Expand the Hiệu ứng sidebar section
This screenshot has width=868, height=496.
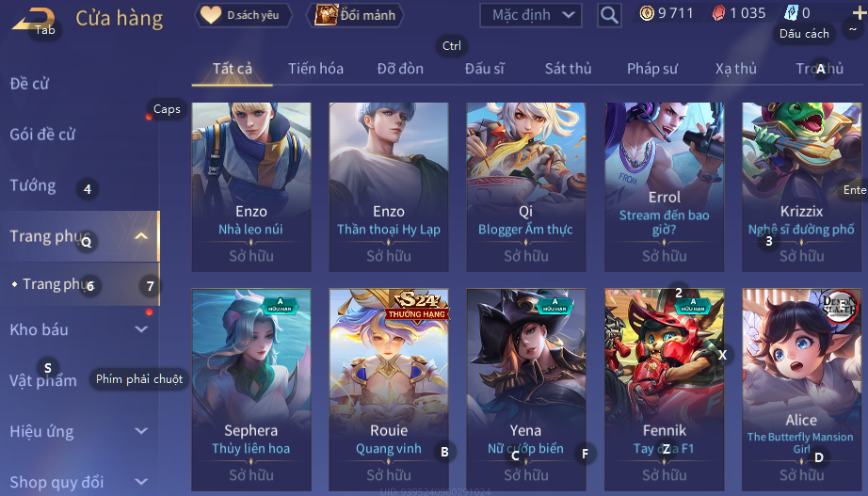click(x=141, y=431)
